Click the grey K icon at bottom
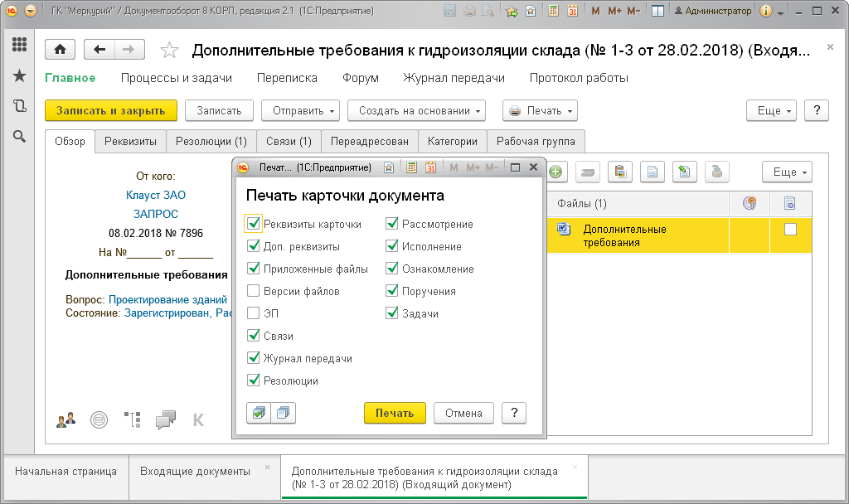Viewport: 849px width, 504px height. pyautogui.click(x=199, y=420)
